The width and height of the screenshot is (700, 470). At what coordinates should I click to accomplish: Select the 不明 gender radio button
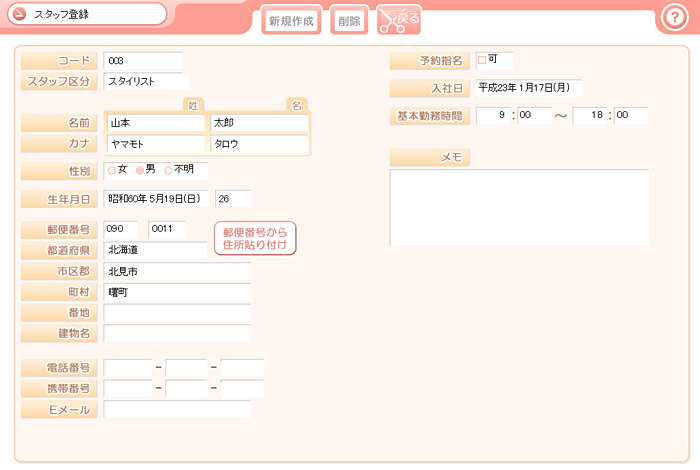pyautogui.click(x=168, y=170)
